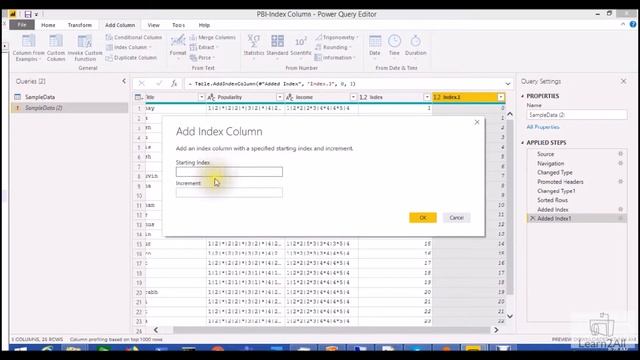Open settings gear for Source step
Viewport: 640px width, 360px height.
[x=620, y=154]
